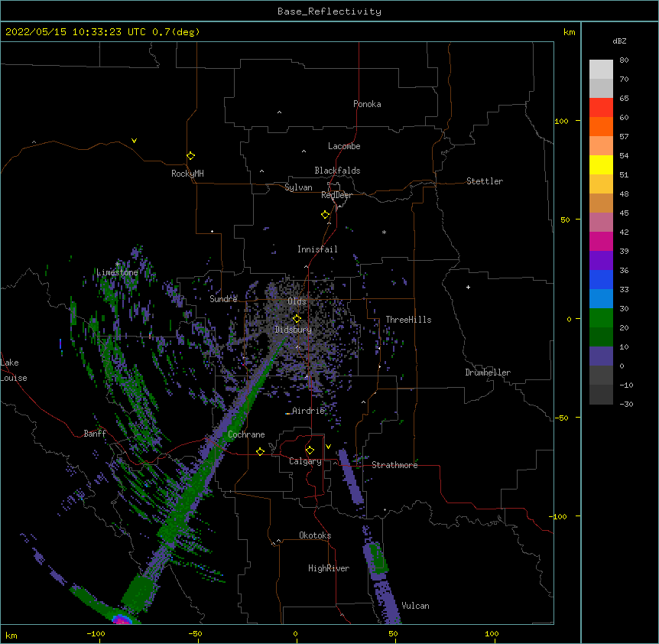
Task: Click the blue 36 dBZ legend swatch
Action: coord(601,279)
